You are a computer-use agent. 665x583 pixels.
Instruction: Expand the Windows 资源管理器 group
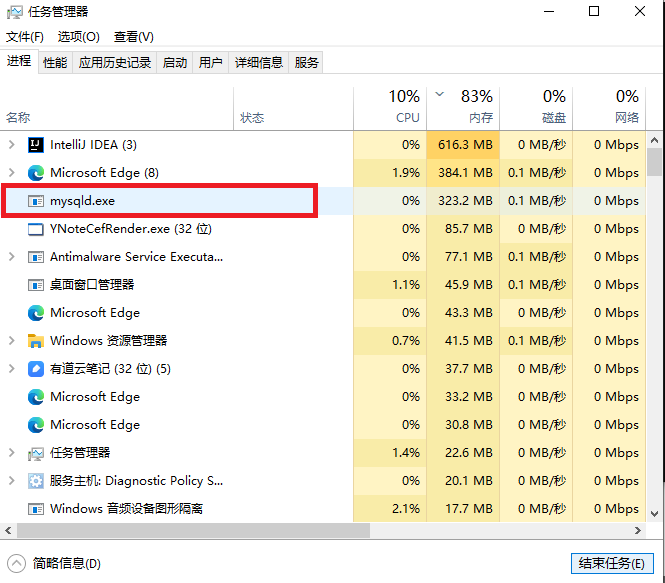[12, 341]
